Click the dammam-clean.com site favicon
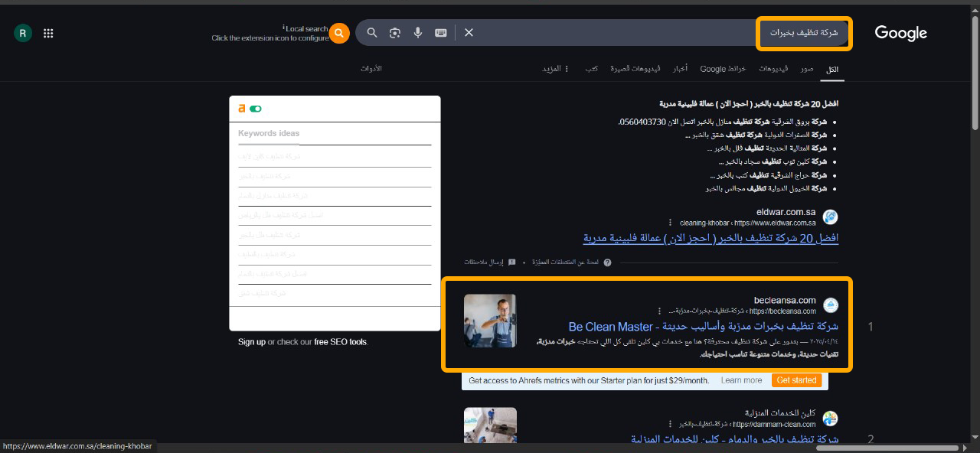 pyautogui.click(x=830, y=419)
